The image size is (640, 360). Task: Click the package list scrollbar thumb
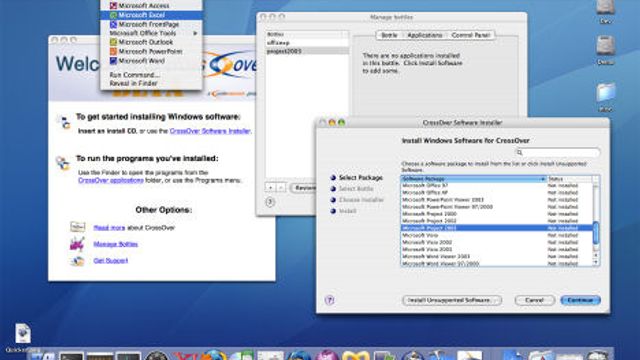[x=596, y=233]
